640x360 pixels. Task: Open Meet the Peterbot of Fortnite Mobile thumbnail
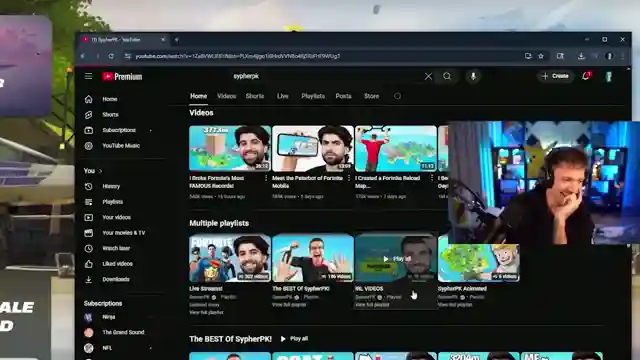pyautogui.click(x=313, y=148)
